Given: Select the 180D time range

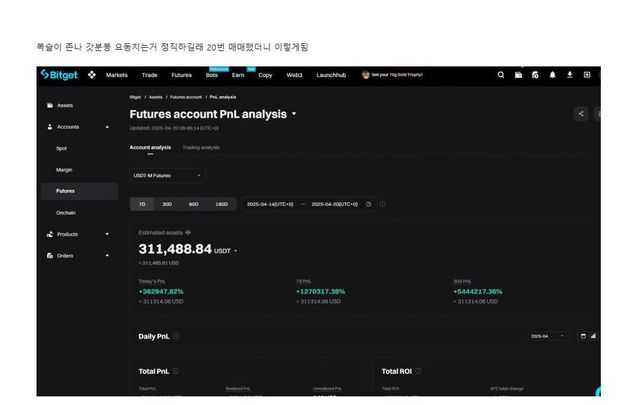Looking at the screenshot, I should (x=221, y=204).
